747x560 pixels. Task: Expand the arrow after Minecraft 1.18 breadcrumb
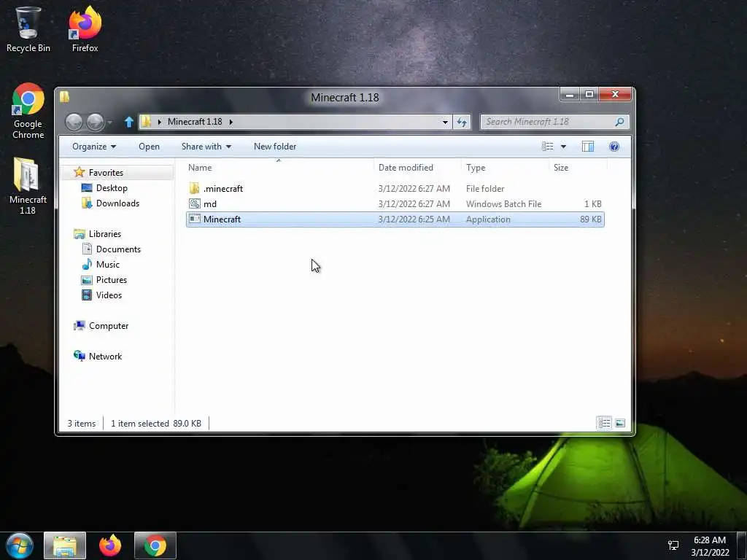(231, 122)
